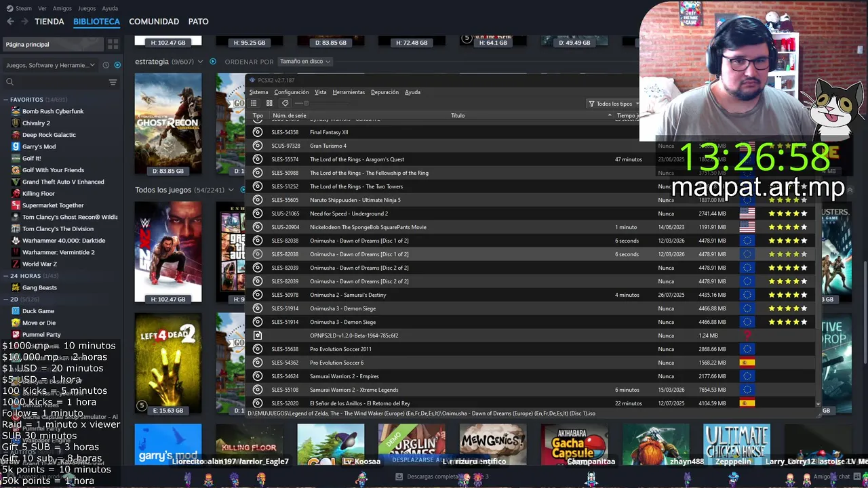This screenshot has height=488, width=868.
Task: Click the US flag on Need for Speed row
Action: [747, 213]
